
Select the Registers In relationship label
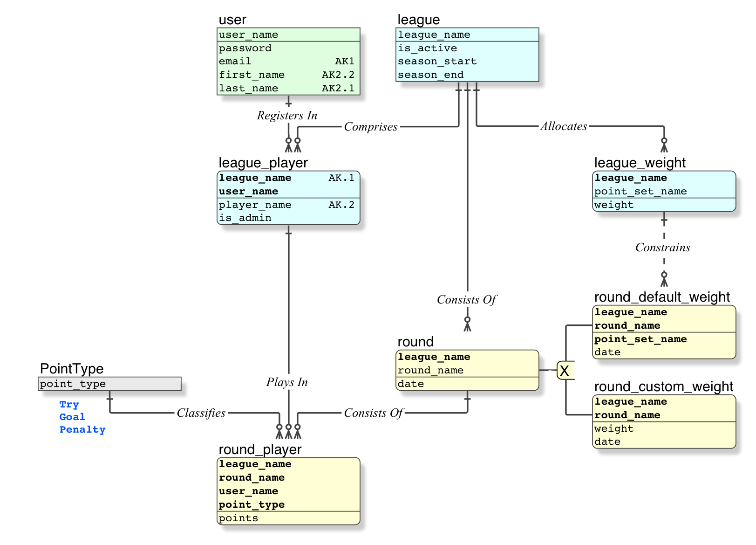click(x=287, y=116)
